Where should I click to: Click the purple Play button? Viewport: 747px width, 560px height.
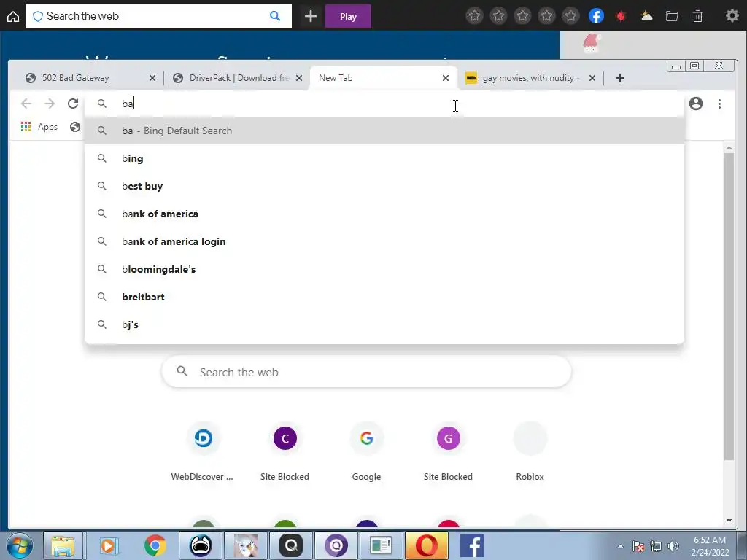coord(348,17)
